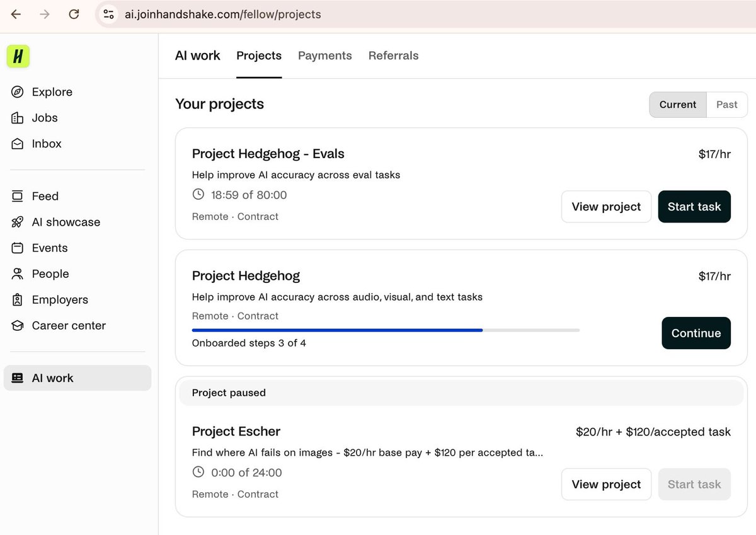The height and width of the screenshot is (535, 756).
Task: Click the AI work sidebar icon
Action: tap(18, 378)
